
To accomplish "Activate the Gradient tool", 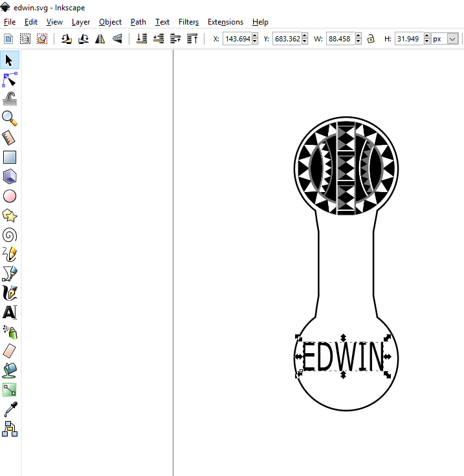I will 10,390.
